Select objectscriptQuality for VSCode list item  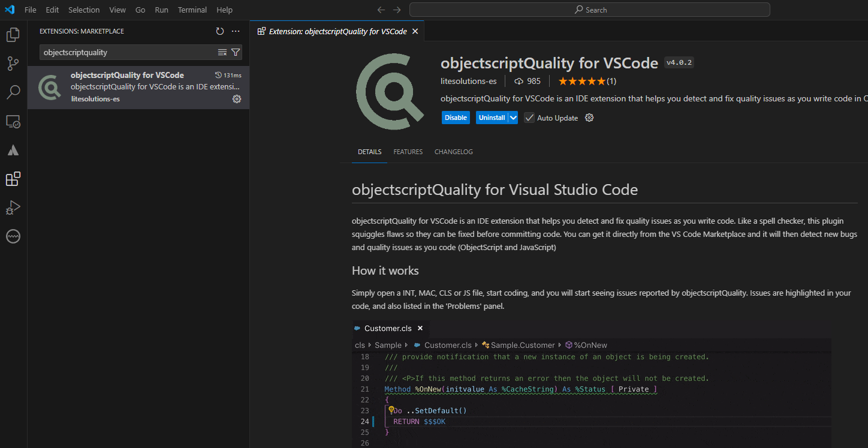click(138, 88)
